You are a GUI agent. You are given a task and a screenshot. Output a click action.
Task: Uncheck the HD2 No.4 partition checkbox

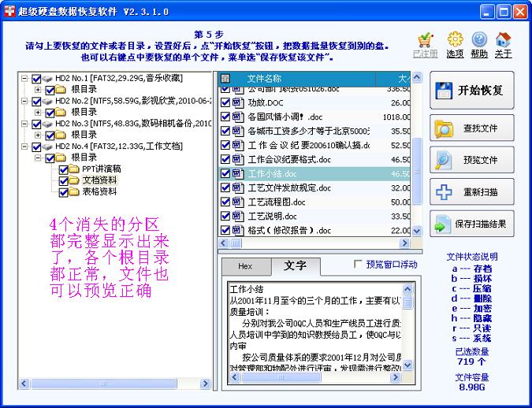tap(36, 147)
